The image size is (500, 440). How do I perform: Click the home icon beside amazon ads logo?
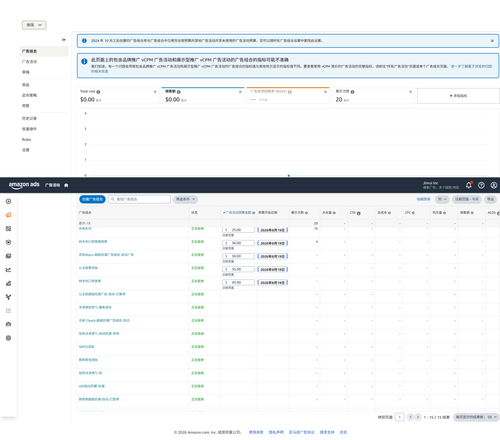(66, 185)
